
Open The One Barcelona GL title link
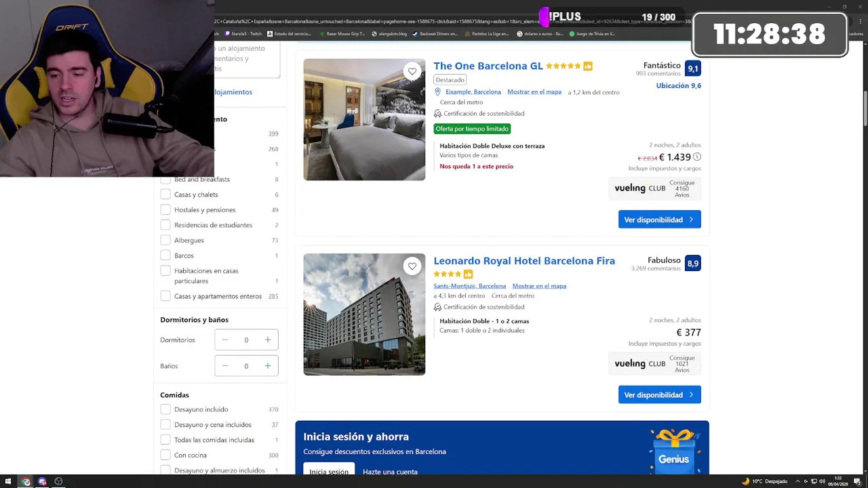click(x=488, y=66)
